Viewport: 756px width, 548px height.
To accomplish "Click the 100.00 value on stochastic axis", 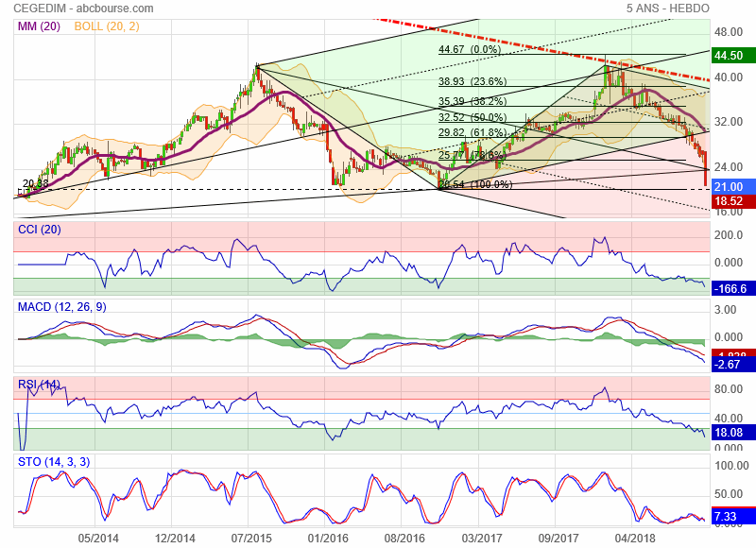I will click(731, 466).
